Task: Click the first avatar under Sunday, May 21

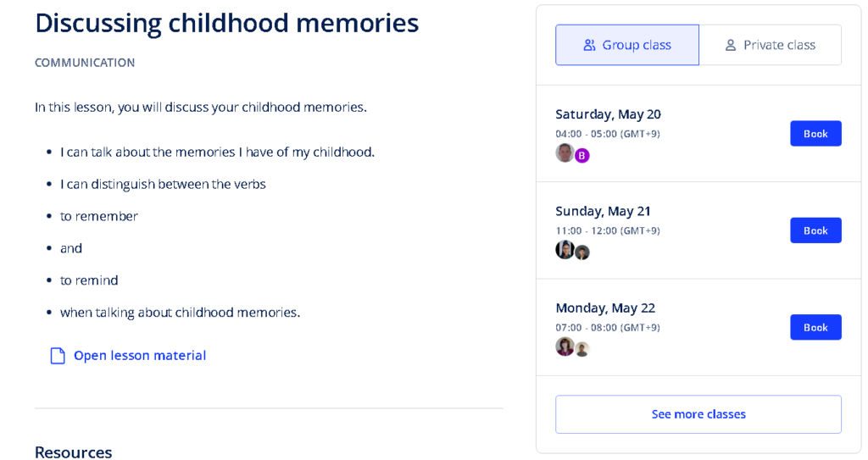Action: 565,250
